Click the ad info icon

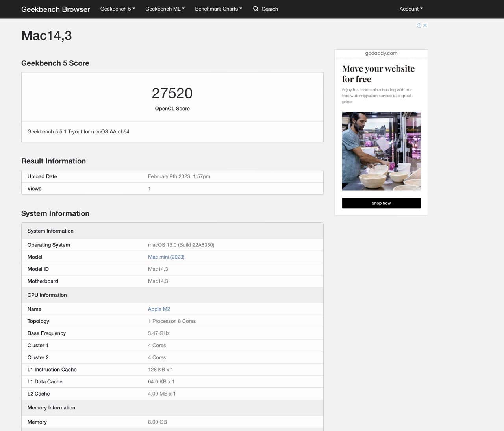(x=419, y=26)
